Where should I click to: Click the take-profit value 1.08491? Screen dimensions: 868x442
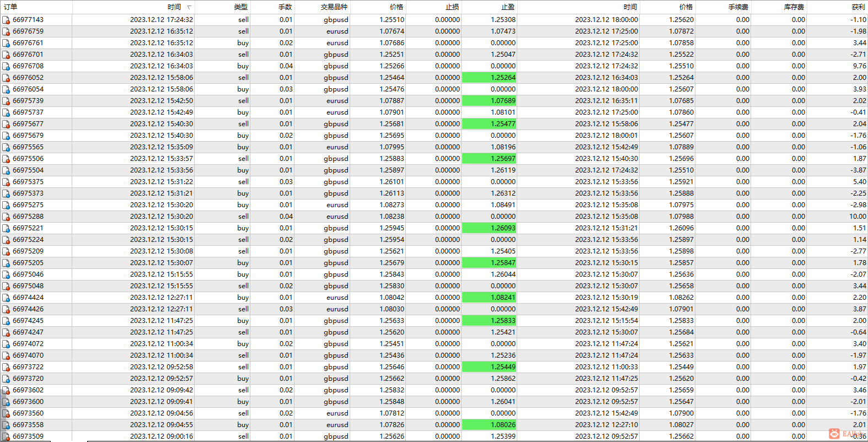(x=503, y=205)
